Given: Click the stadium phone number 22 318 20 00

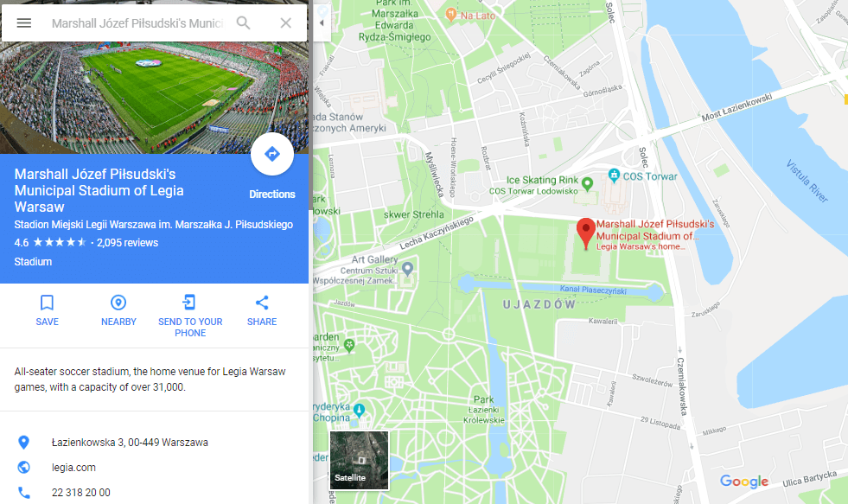Looking at the screenshot, I should pos(81,493).
